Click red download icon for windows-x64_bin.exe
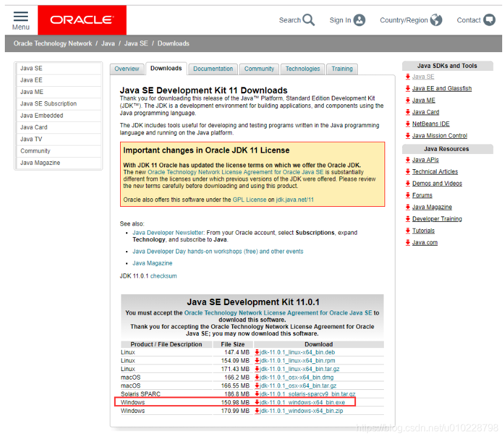This screenshot has height=439, width=504. pyautogui.click(x=257, y=403)
